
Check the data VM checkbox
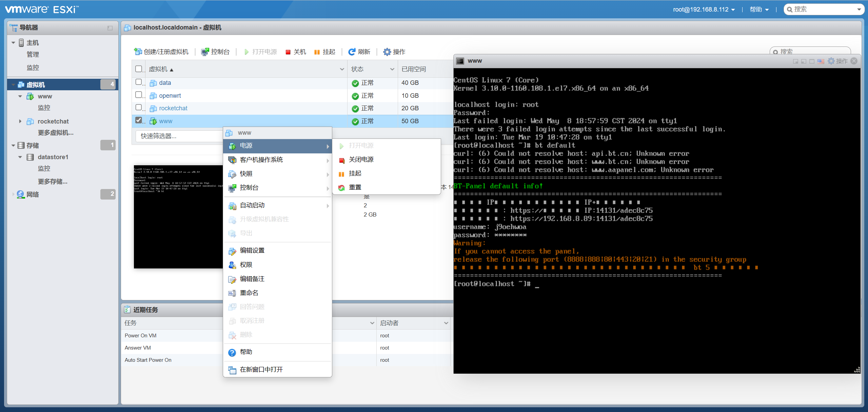tap(138, 82)
